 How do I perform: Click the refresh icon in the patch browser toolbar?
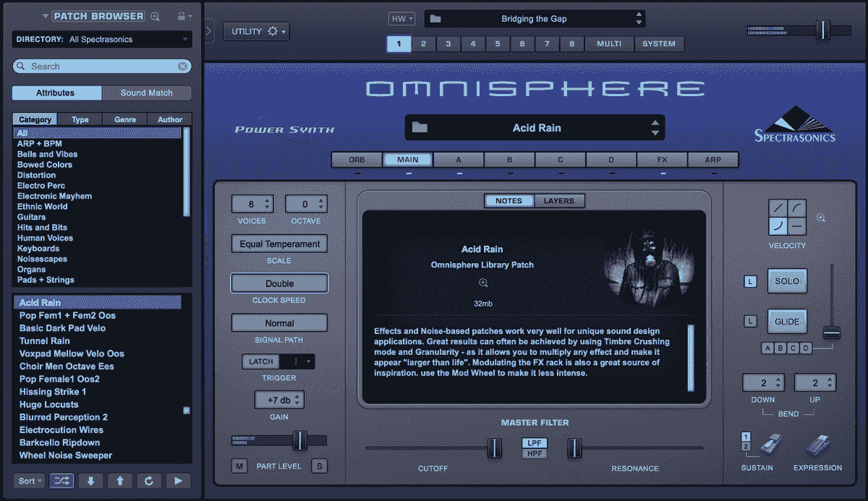[x=150, y=480]
